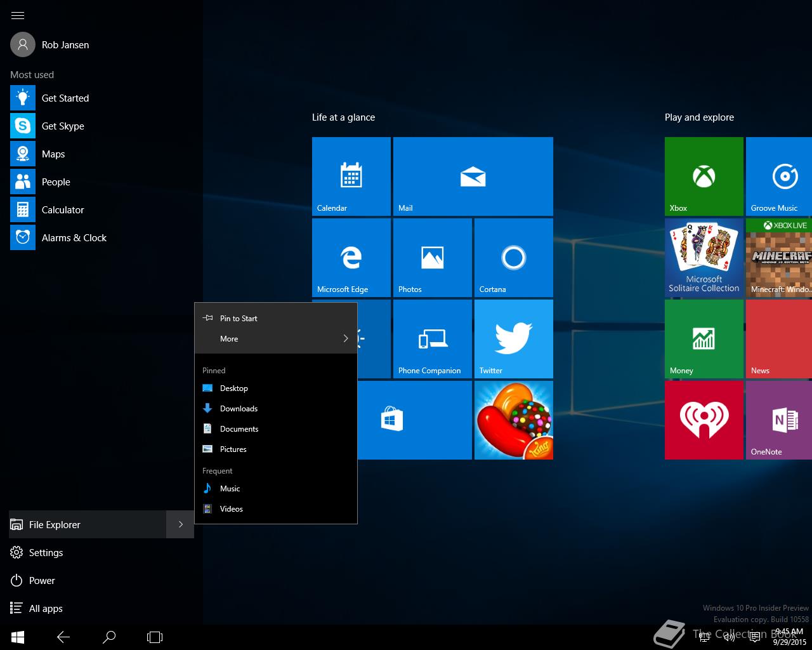Expand the More submenu
The image size is (812, 650).
click(276, 339)
